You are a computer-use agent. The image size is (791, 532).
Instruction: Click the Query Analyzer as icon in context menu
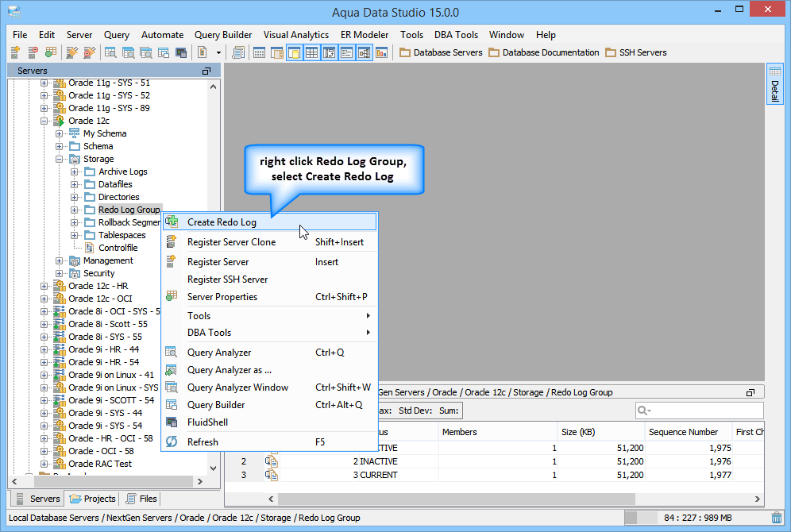(x=172, y=370)
